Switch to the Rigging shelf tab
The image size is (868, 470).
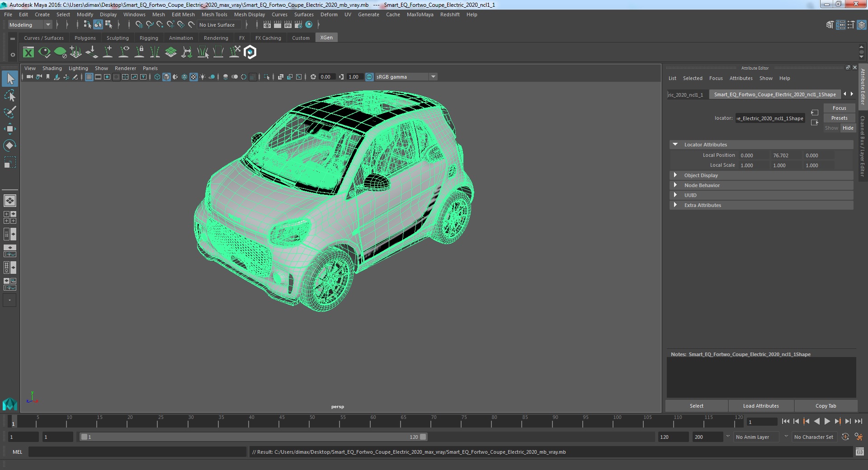(x=149, y=38)
